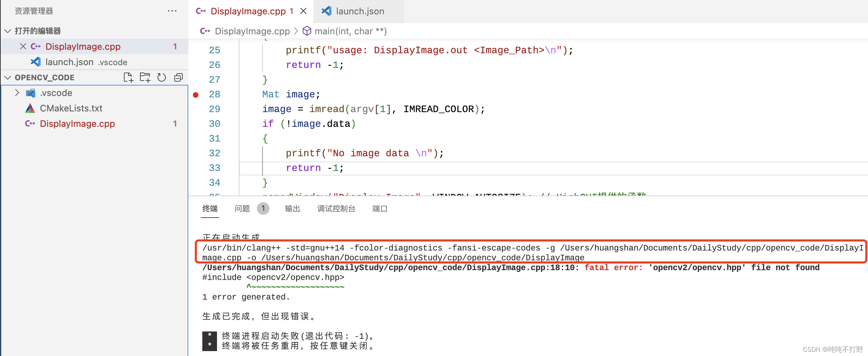Click main(int, char **) breadcrumb symbol
868x356 pixels.
[350, 31]
